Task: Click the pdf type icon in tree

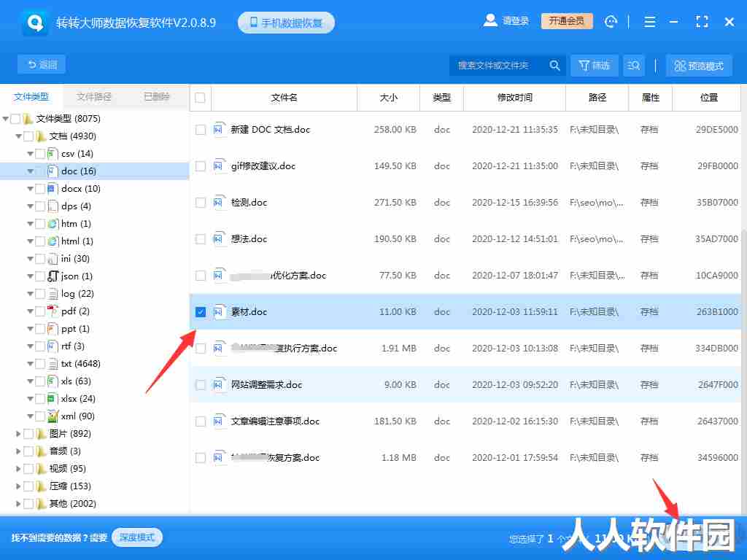Action: point(53,311)
